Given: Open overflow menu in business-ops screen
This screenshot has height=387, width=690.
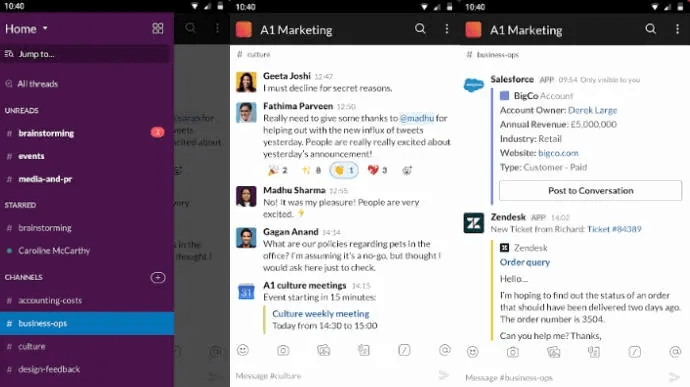Looking at the screenshot, I should coord(677,29).
